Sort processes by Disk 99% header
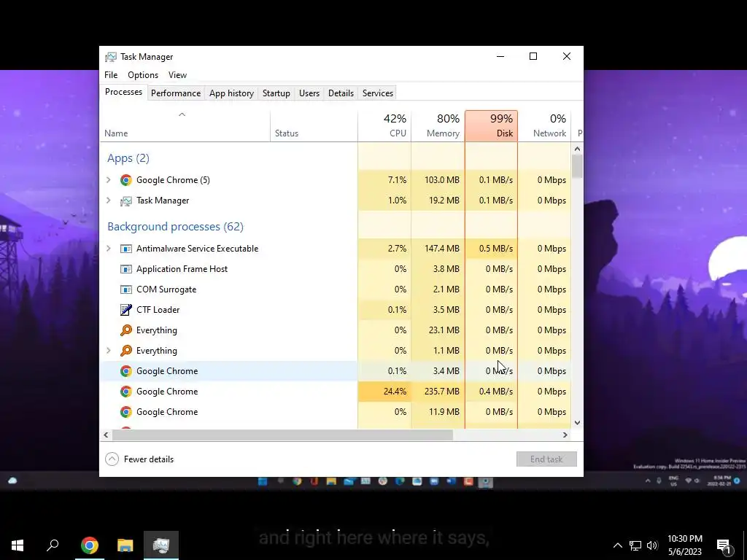The image size is (747, 560). (491, 126)
